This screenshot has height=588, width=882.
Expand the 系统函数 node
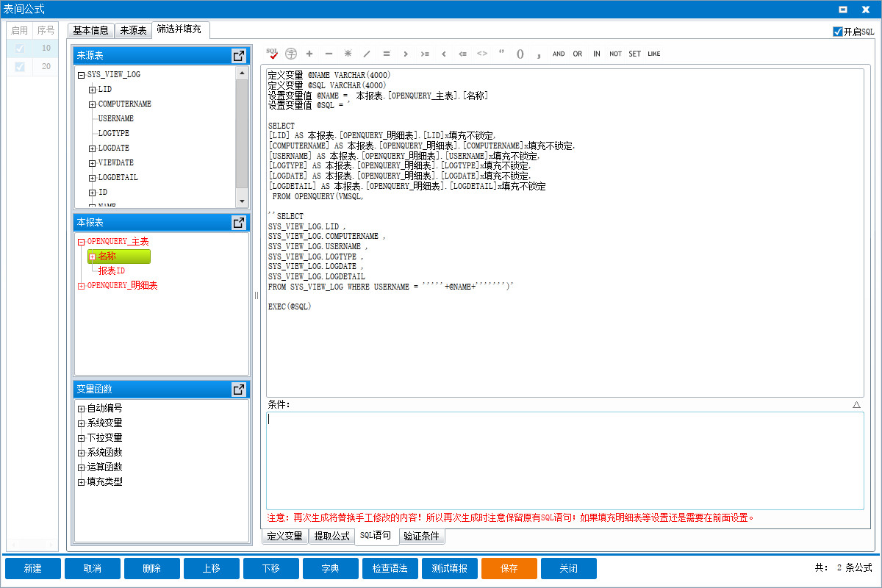(81, 453)
